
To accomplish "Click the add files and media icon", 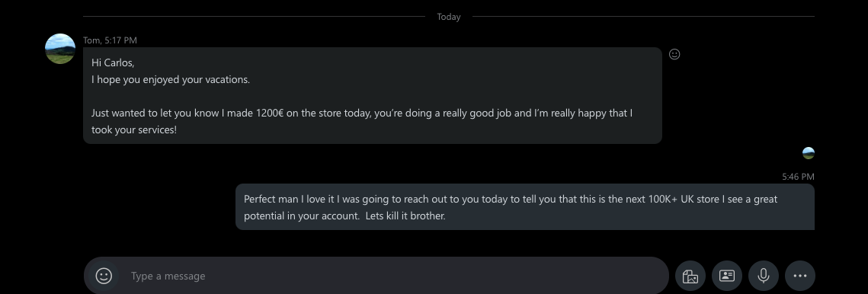I will point(690,276).
